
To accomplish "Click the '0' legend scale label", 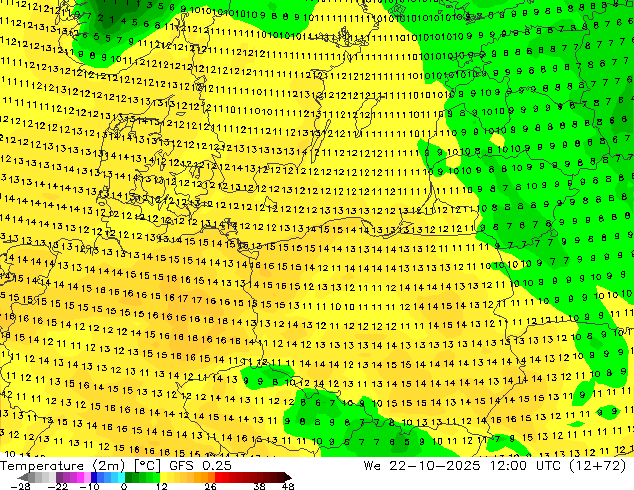I will click(124, 486).
